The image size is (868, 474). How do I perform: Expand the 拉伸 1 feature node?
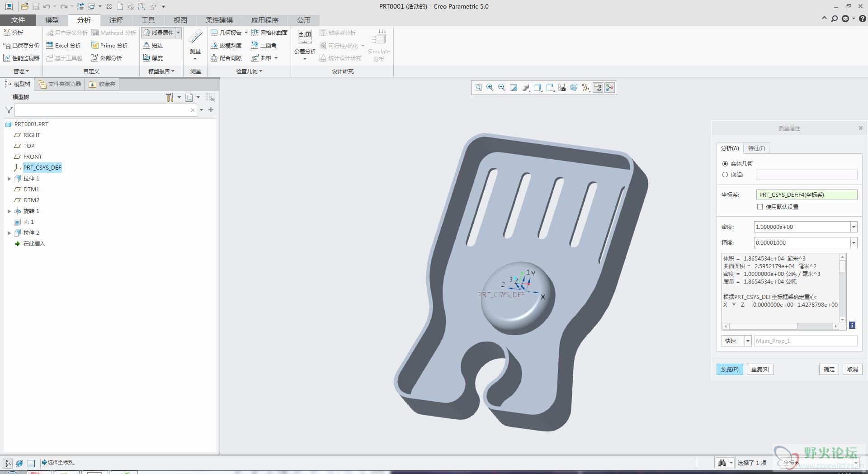[x=9, y=179]
